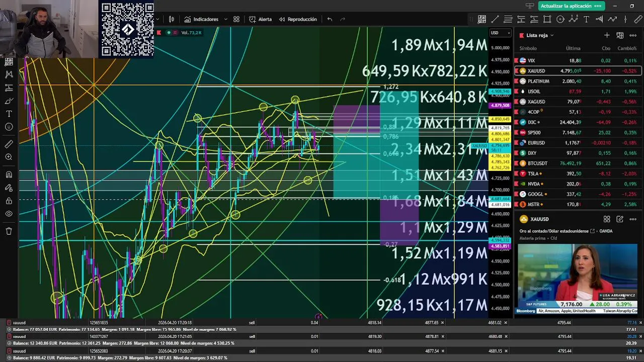Select text T tool in favorites bar

pyautogui.click(x=587, y=19)
